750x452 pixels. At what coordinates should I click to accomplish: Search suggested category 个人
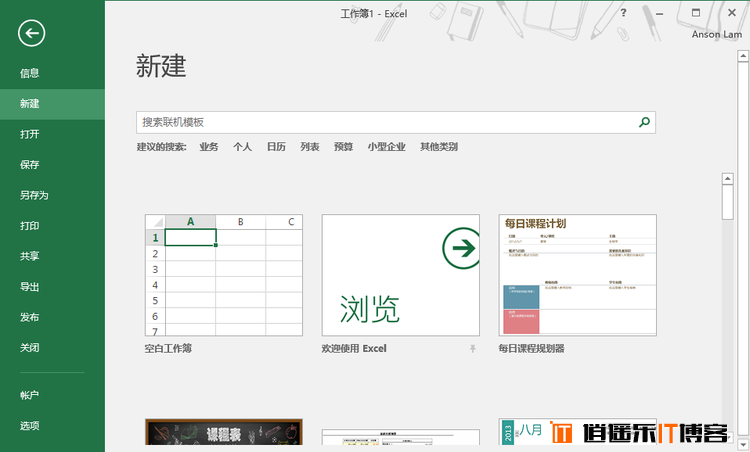pos(243,147)
